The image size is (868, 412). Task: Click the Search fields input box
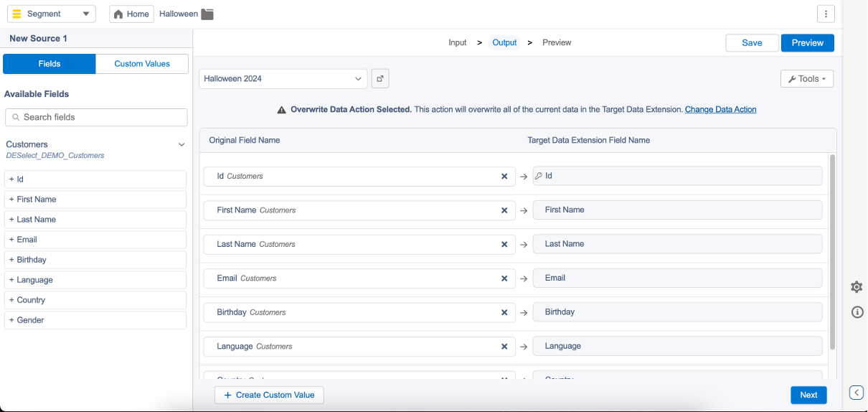[96, 118]
